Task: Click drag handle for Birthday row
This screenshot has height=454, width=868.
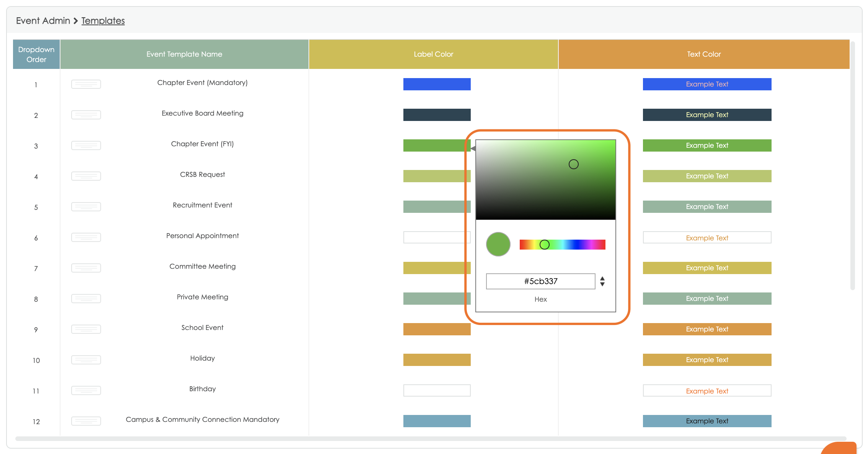Action: [86, 390]
